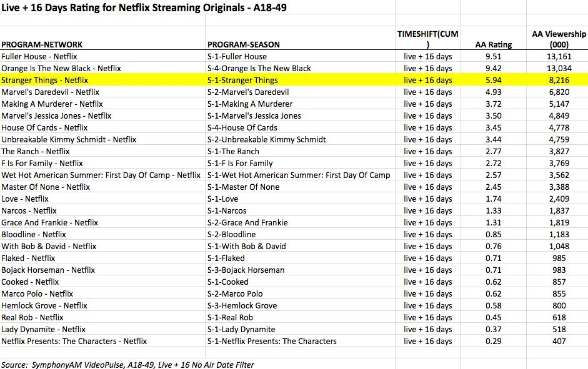Screen dimensions: 588x369
Task: Select 'Unbreakable Kimmy Schmidt - Netflix' cell
Action: click(x=69, y=140)
